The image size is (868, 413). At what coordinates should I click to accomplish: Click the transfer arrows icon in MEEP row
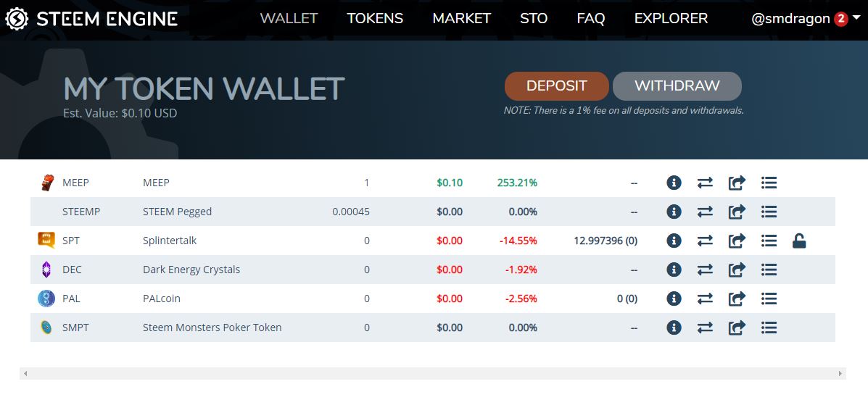(705, 183)
